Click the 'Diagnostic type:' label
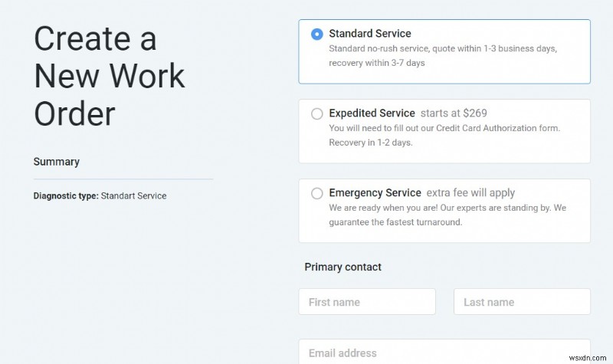Image resolution: width=613 pixels, height=364 pixels. click(66, 195)
